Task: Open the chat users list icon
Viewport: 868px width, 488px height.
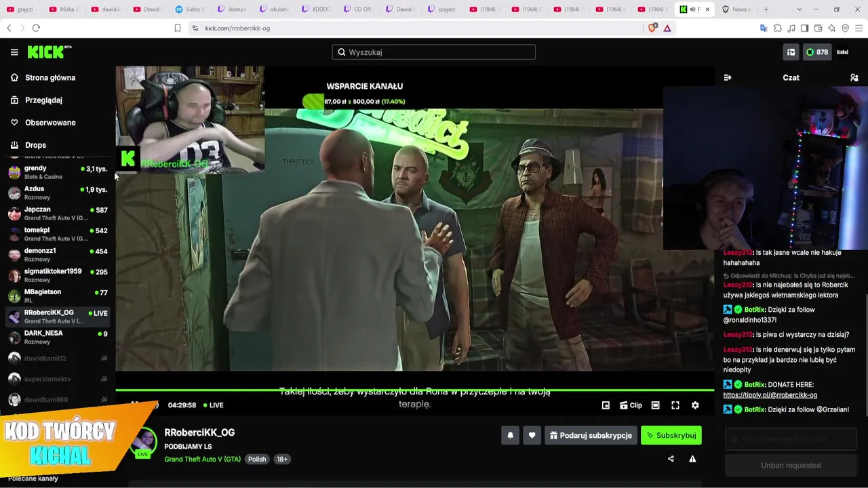Action: (854, 78)
